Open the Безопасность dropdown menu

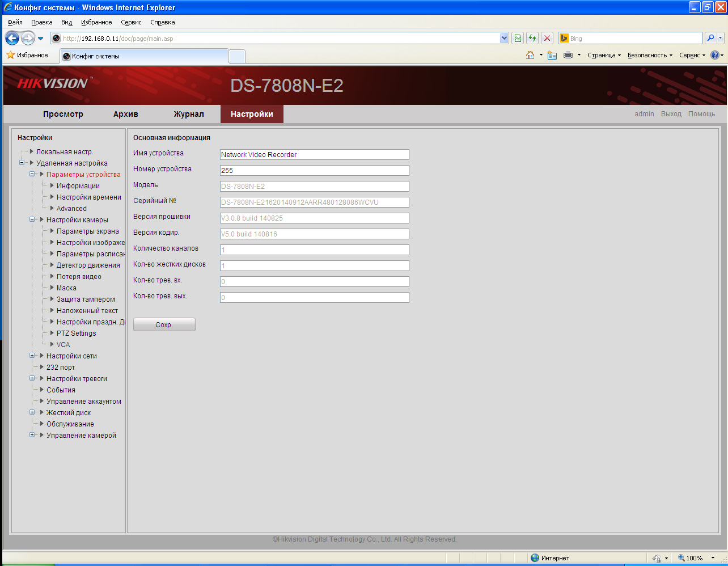point(650,55)
